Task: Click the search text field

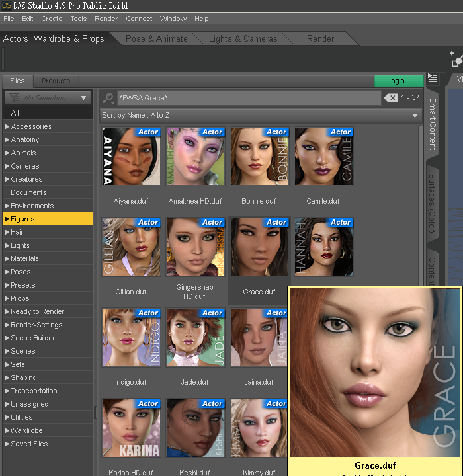Action: pyautogui.click(x=248, y=98)
